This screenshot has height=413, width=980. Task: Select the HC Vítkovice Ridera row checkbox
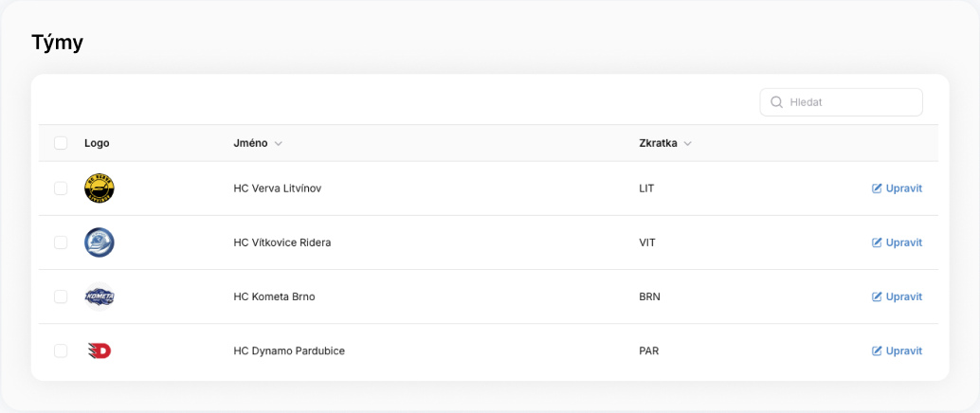tap(61, 242)
